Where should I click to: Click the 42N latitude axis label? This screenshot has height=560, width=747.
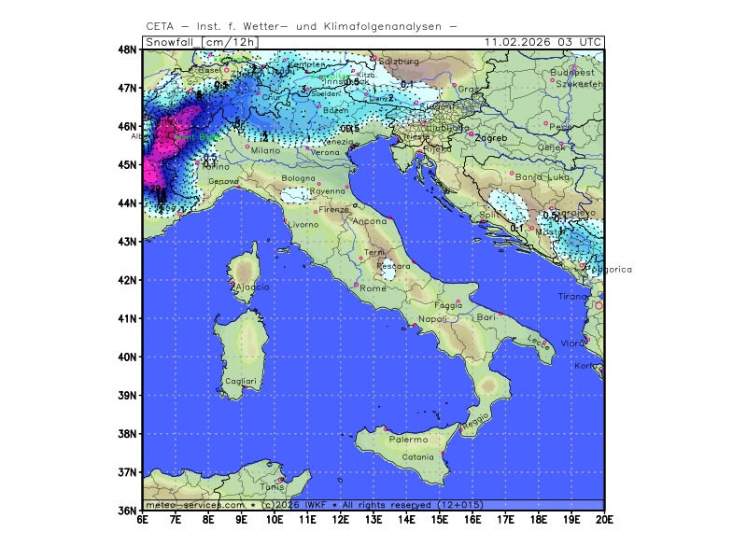coord(129,280)
